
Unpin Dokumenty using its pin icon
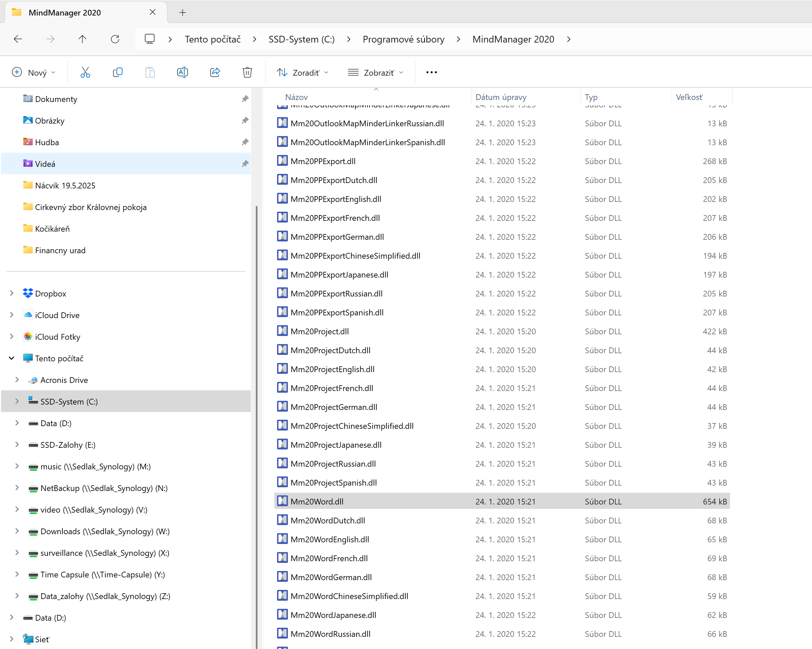click(245, 99)
